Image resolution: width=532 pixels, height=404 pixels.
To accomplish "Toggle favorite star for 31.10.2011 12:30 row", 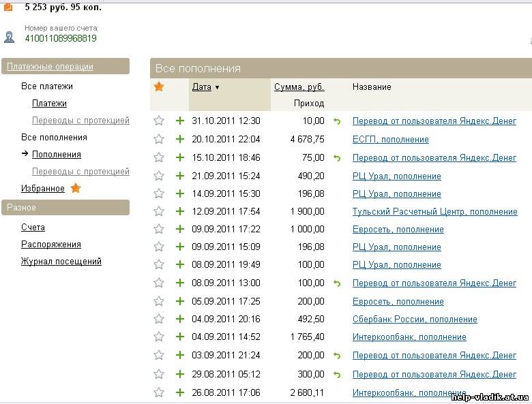I will (159, 121).
